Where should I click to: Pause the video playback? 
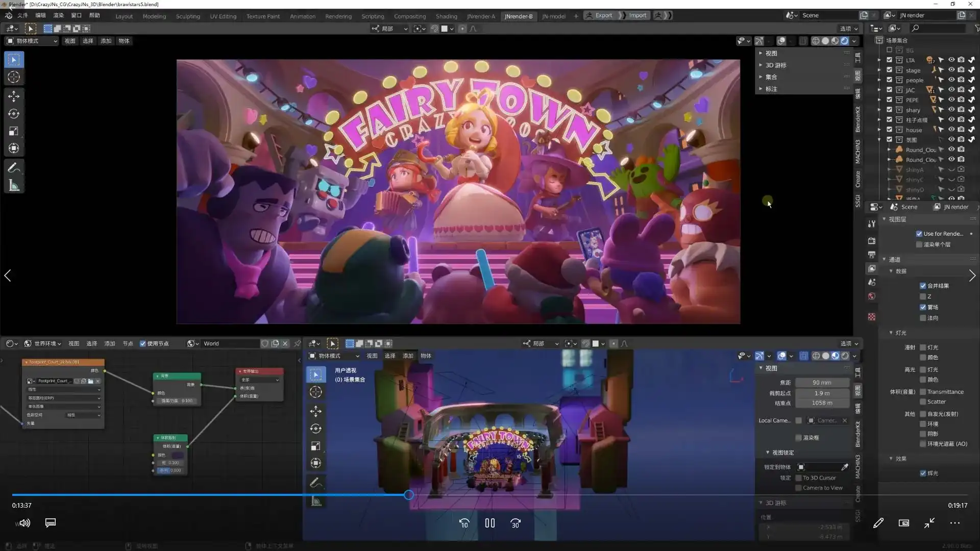coord(490,523)
